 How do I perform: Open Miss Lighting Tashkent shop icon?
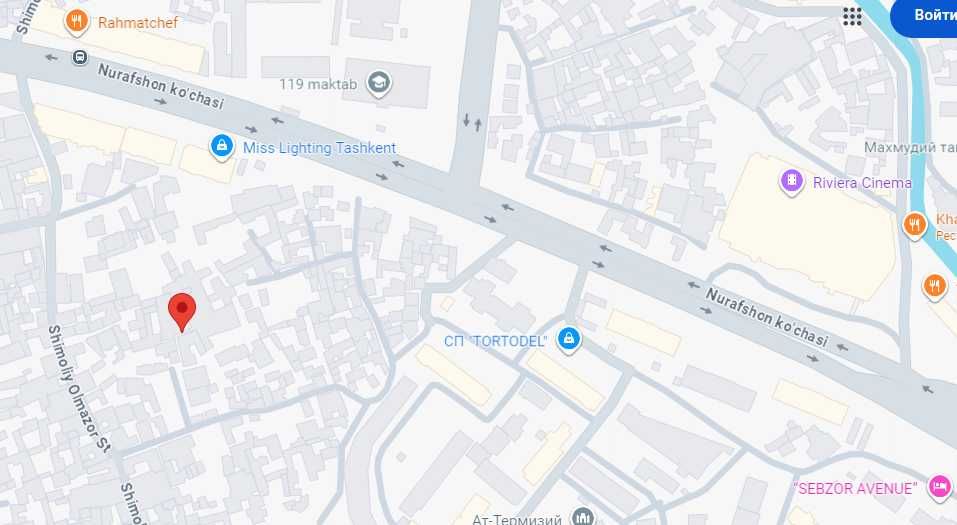point(222,147)
